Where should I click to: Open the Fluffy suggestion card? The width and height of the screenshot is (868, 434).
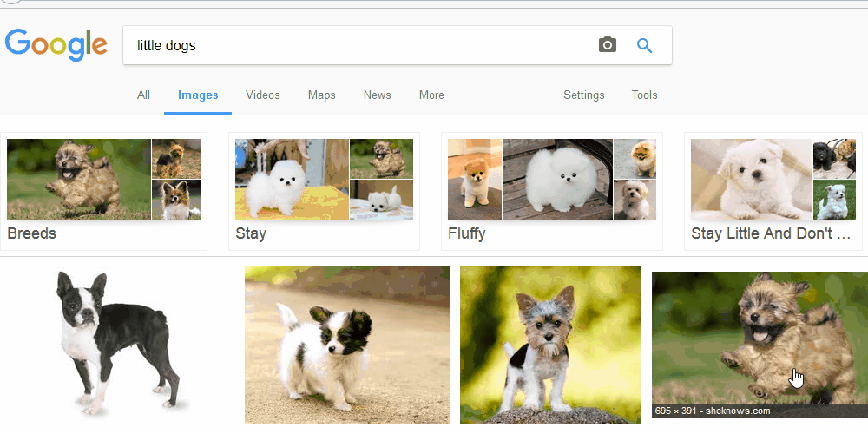[551, 191]
